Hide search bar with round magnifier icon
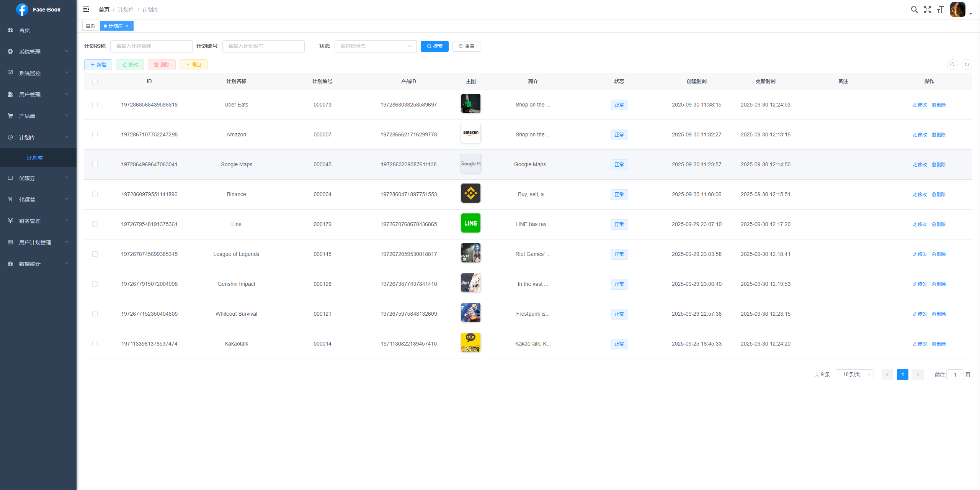This screenshot has width=980, height=490. [x=952, y=65]
